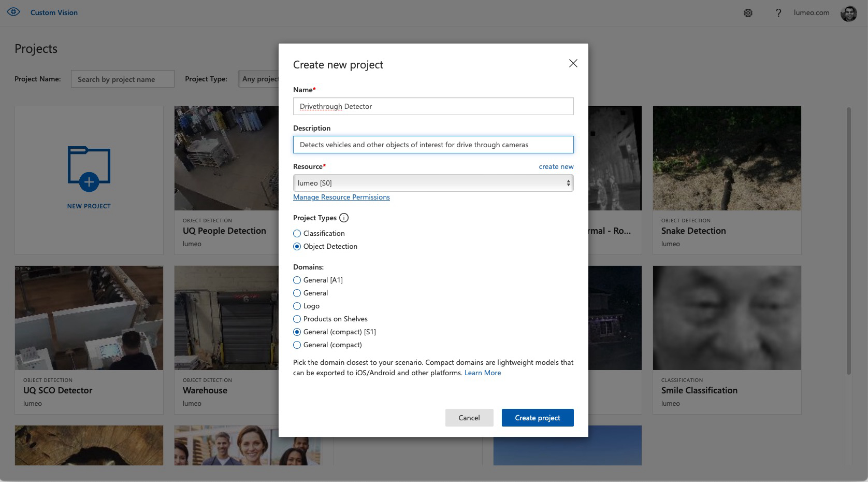Select the Logo domain option
Image resolution: width=868 pixels, height=482 pixels.
click(x=297, y=306)
